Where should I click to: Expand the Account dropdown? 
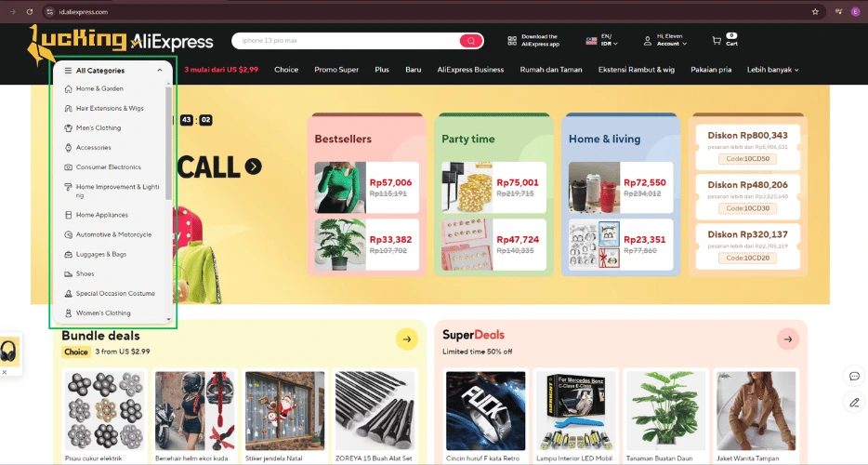(x=672, y=43)
